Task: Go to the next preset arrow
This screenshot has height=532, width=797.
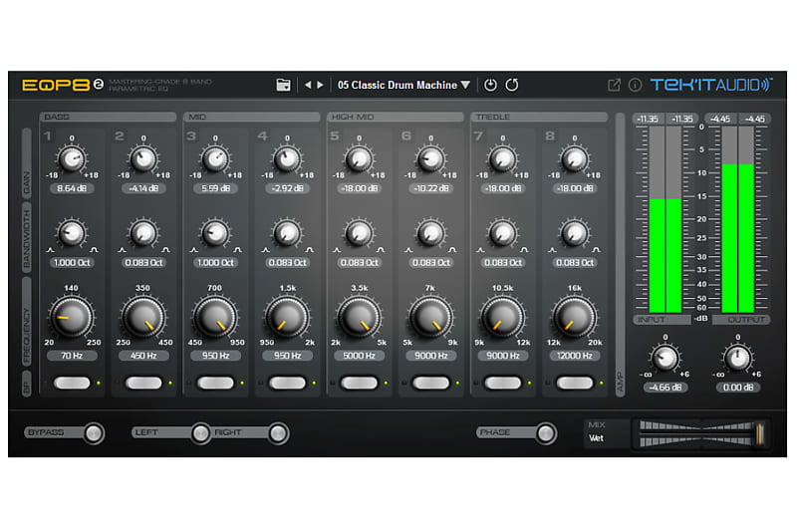Action: pyautogui.click(x=320, y=85)
